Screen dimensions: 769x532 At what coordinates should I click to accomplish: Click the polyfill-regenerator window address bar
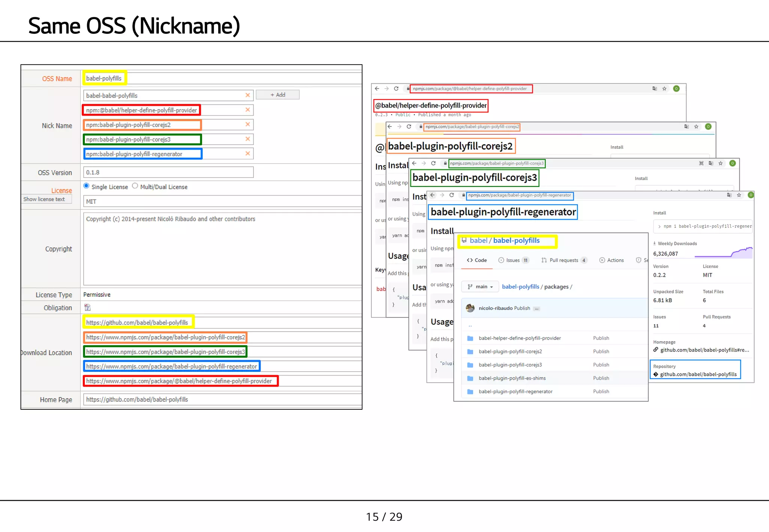520,195
